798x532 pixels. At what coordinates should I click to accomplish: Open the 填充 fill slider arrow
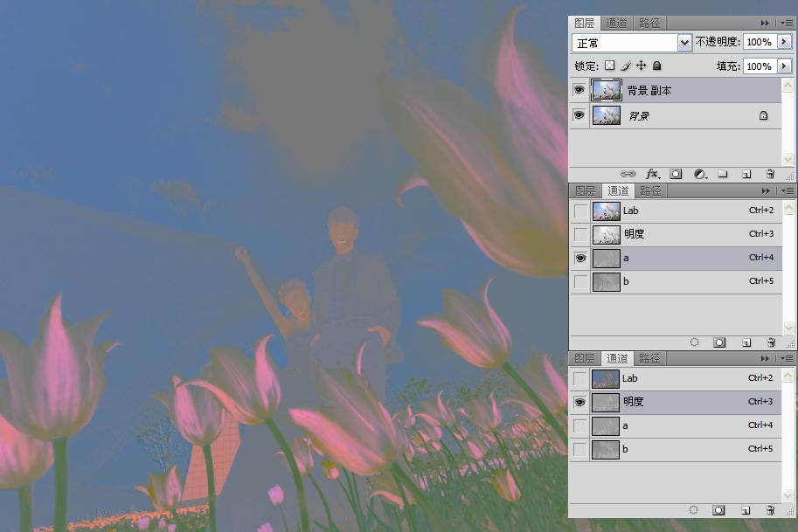click(x=784, y=66)
